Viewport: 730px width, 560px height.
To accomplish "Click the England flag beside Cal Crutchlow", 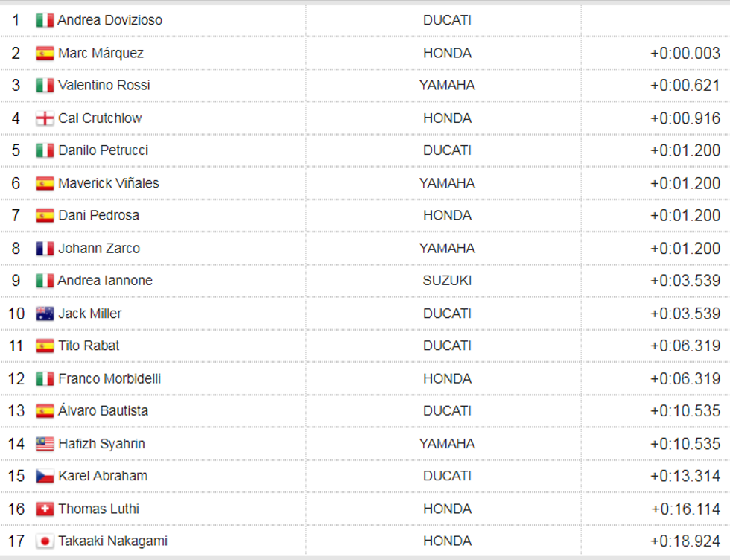I will coord(45,118).
